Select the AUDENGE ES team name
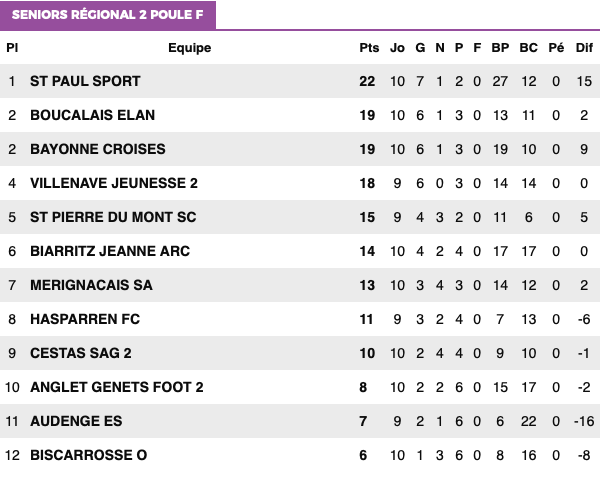This screenshot has height=477, width=602. click(76, 421)
